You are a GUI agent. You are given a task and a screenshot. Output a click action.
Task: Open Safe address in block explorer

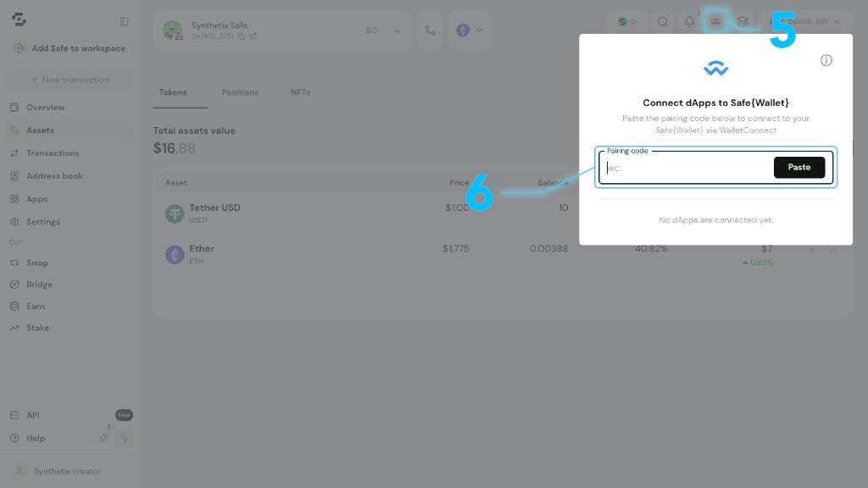253,36
